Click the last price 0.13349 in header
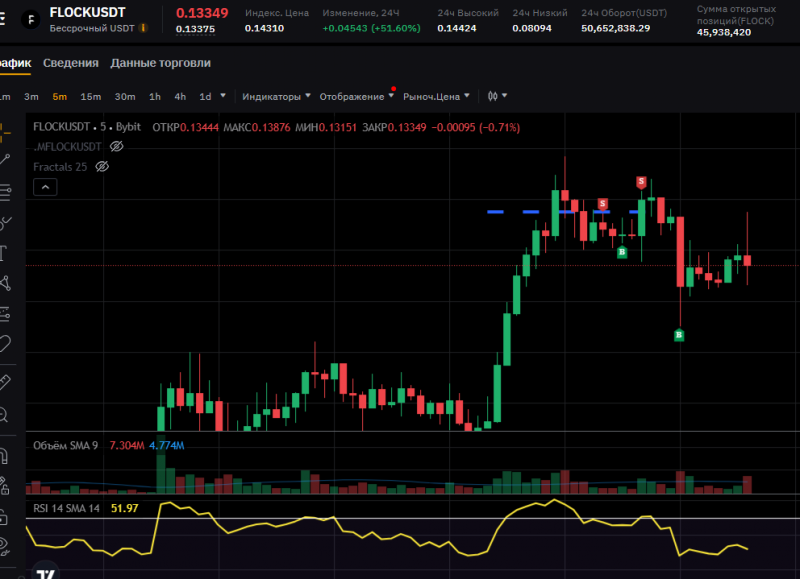 (202, 13)
